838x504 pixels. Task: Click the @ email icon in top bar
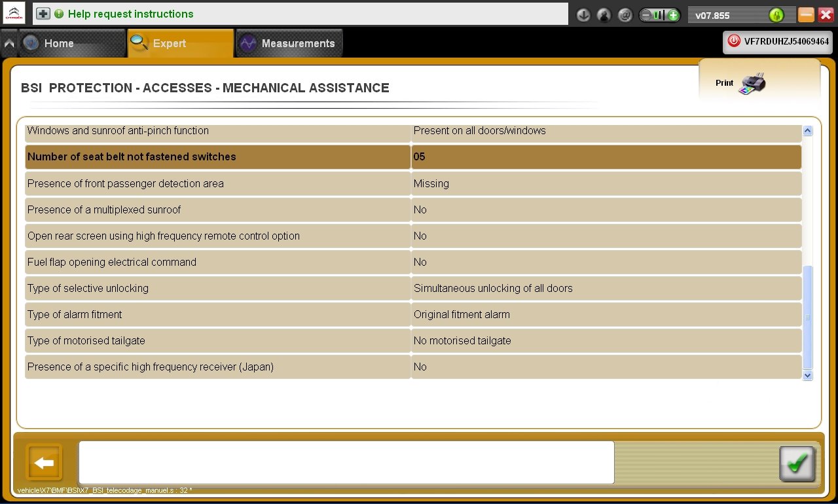625,14
